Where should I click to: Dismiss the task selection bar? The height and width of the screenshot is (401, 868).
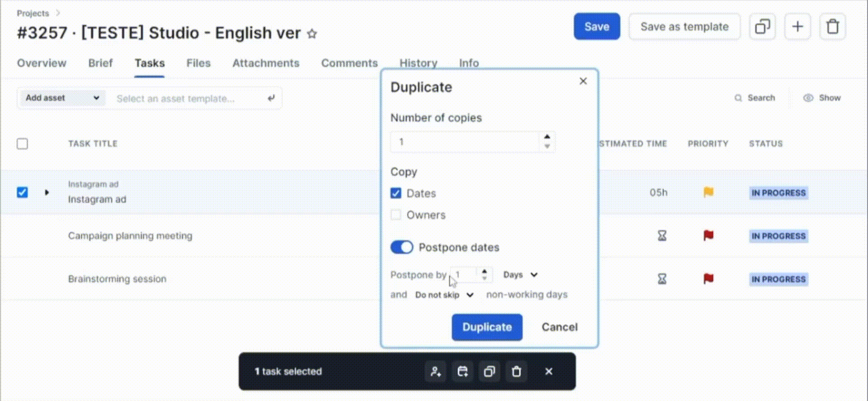pos(549,372)
